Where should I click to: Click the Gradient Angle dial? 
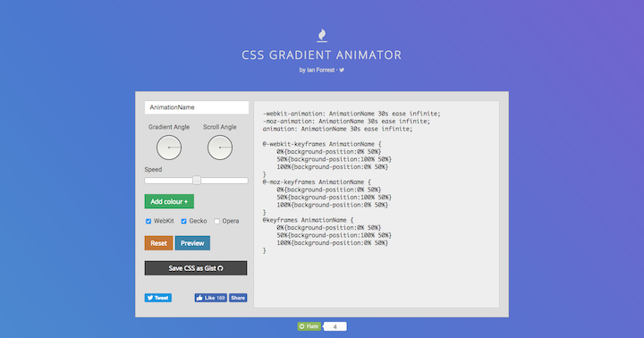pos(169,148)
